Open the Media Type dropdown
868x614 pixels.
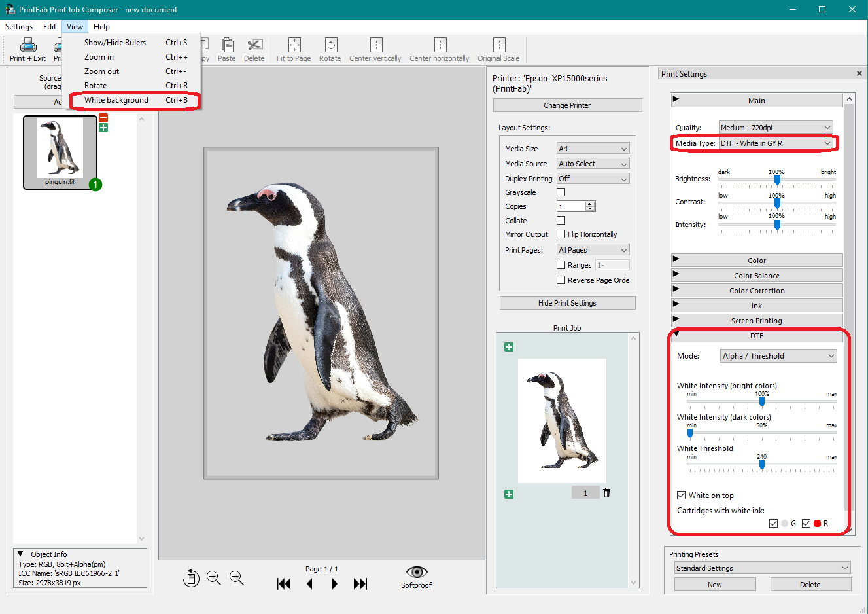point(775,143)
